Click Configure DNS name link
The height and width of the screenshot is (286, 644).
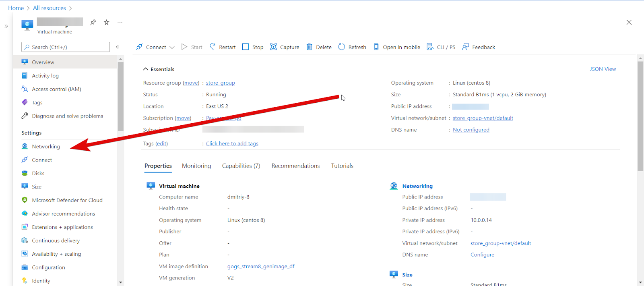(482, 255)
